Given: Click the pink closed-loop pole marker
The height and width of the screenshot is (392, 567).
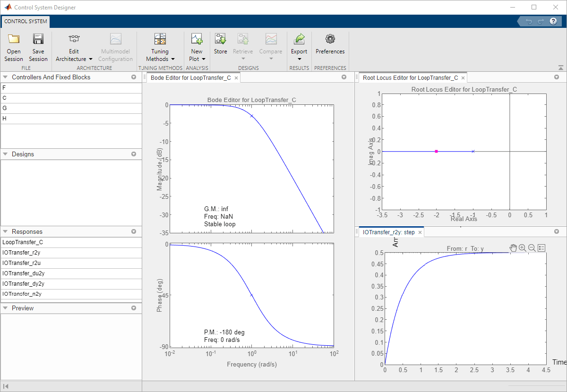Looking at the screenshot, I should 436,151.
